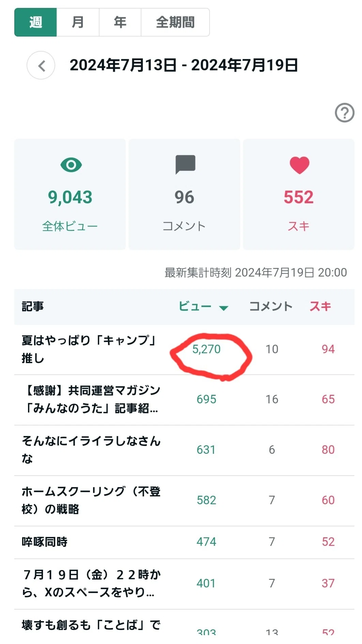The image size is (362, 644).
Task: Click the 552 スキ summary card
Action: [299, 194]
